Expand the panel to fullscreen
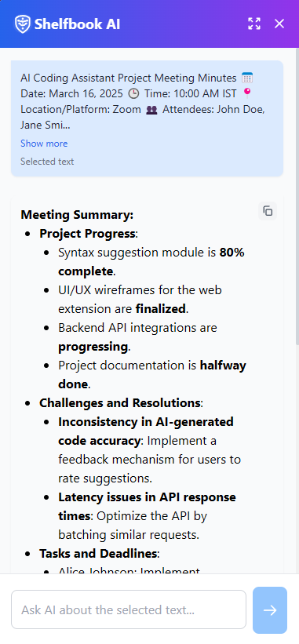 tap(254, 24)
